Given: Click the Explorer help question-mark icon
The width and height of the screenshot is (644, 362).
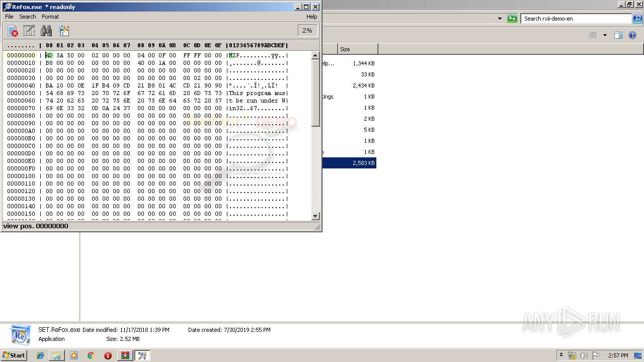Looking at the screenshot, I should coord(632,35).
